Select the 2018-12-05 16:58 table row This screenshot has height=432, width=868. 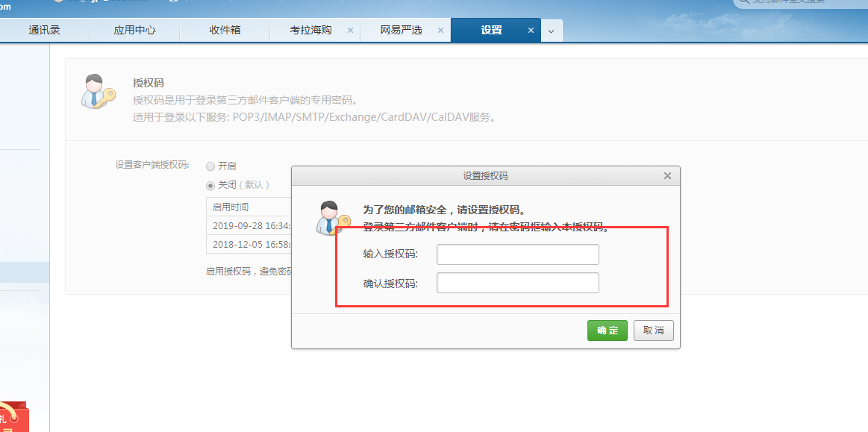[x=249, y=244]
